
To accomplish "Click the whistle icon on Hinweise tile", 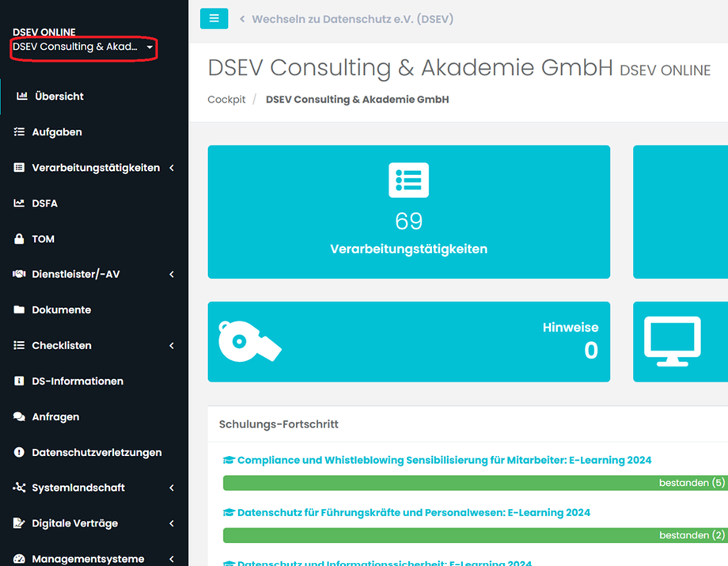I will point(250,341).
